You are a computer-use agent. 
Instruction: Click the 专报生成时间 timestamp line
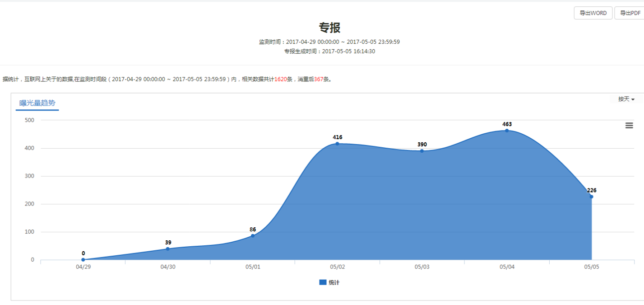329,52
